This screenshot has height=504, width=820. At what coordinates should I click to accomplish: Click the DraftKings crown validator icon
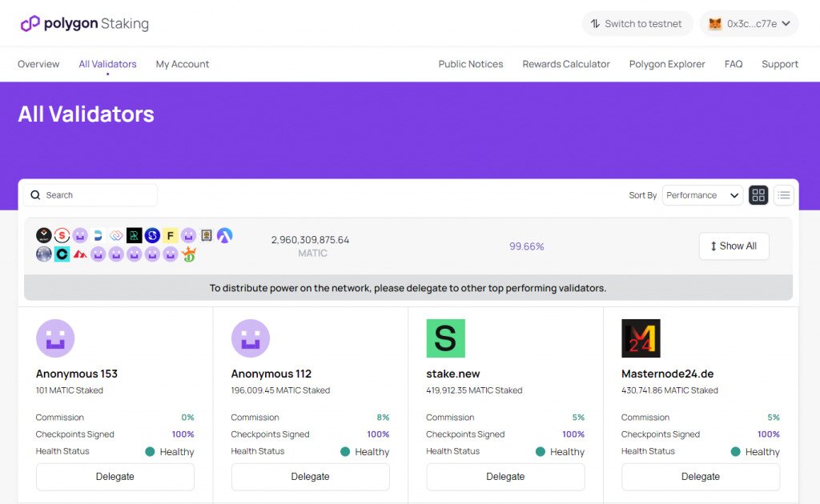pos(189,254)
